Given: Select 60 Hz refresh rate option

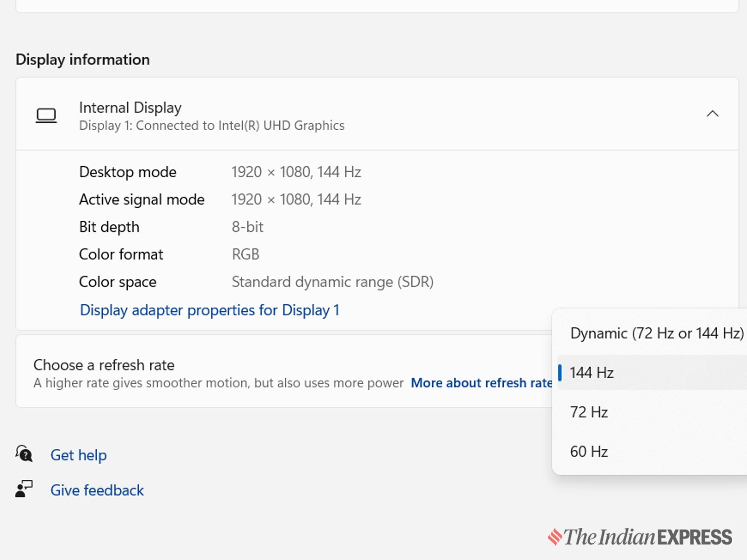Looking at the screenshot, I should (x=589, y=452).
